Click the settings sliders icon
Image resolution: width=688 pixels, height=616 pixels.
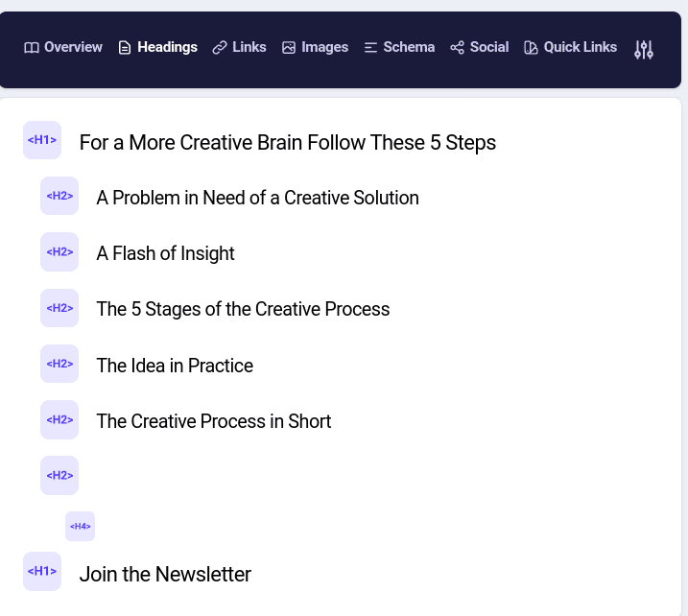tap(644, 49)
